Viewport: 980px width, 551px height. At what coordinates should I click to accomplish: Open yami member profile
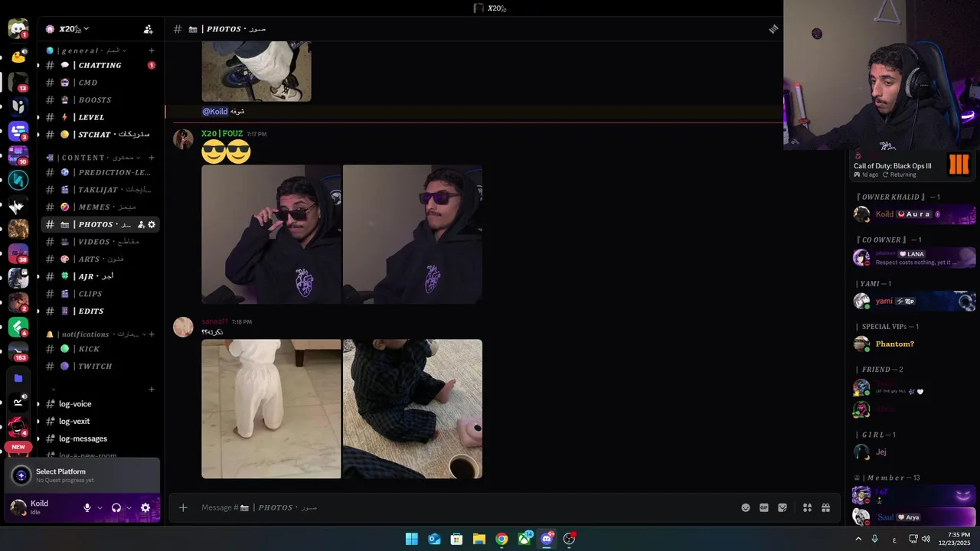click(914, 301)
